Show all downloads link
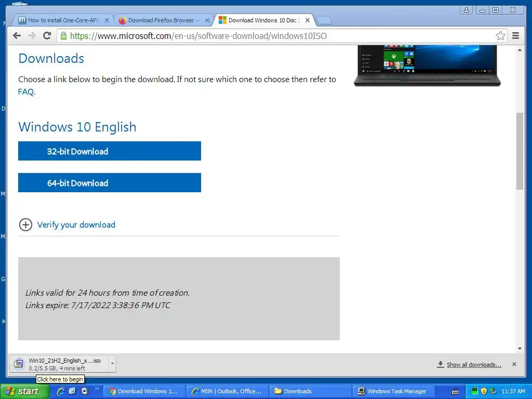 point(474,365)
